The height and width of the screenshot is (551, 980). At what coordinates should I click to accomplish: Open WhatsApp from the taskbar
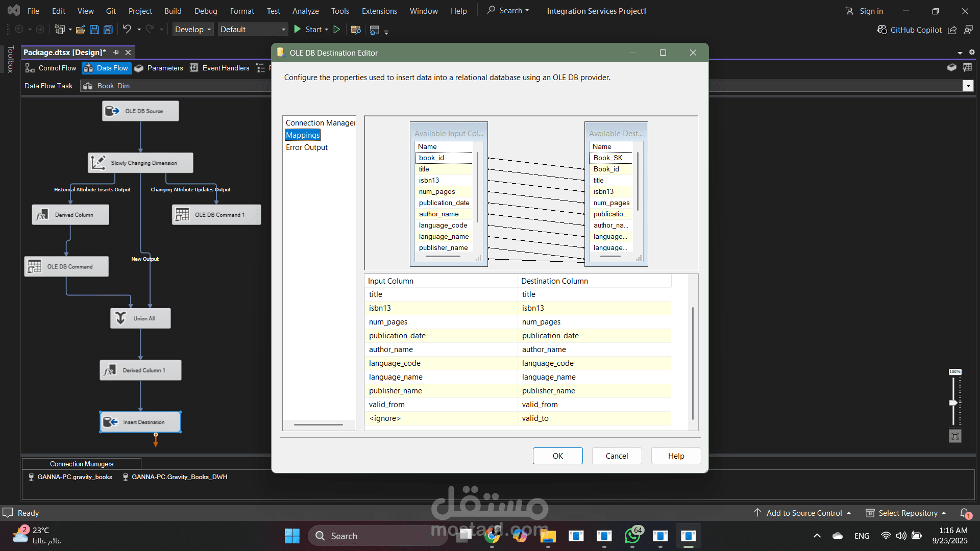(632, 536)
